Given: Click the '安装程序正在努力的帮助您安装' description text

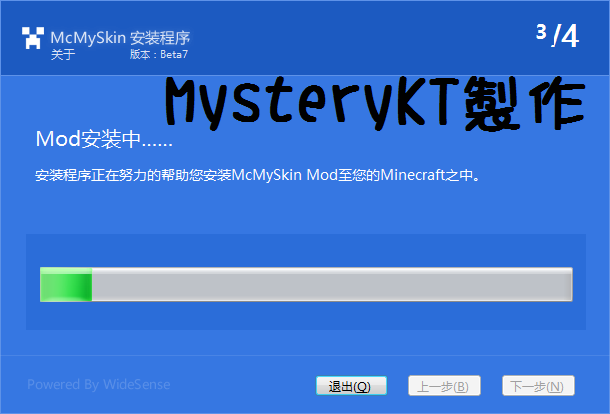Looking at the screenshot, I should click(x=258, y=175).
